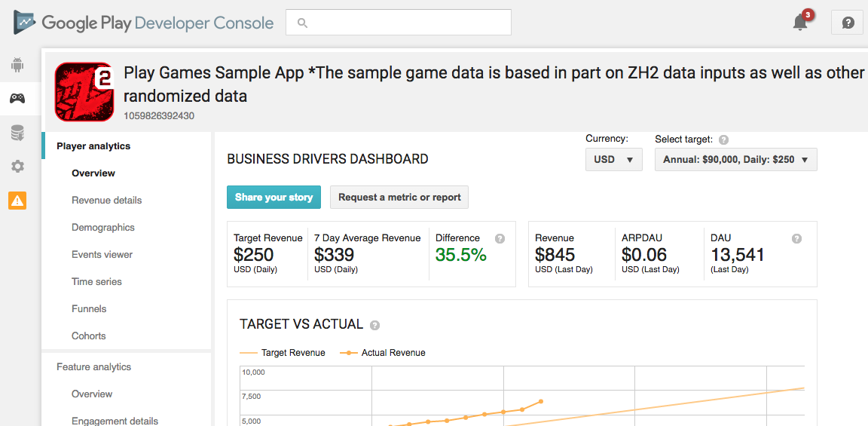Click the help question mark button
This screenshot has height=426, width=868.
click(848, 23)
